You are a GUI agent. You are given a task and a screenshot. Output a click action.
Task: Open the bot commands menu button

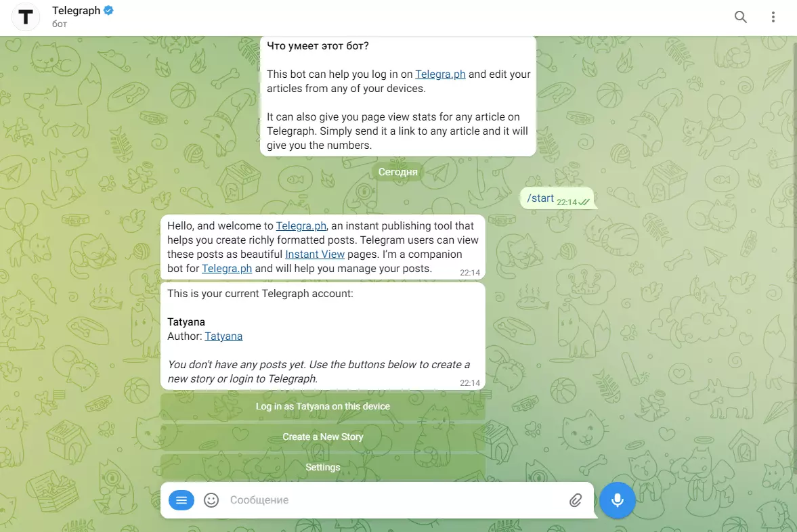coord(181,500)
